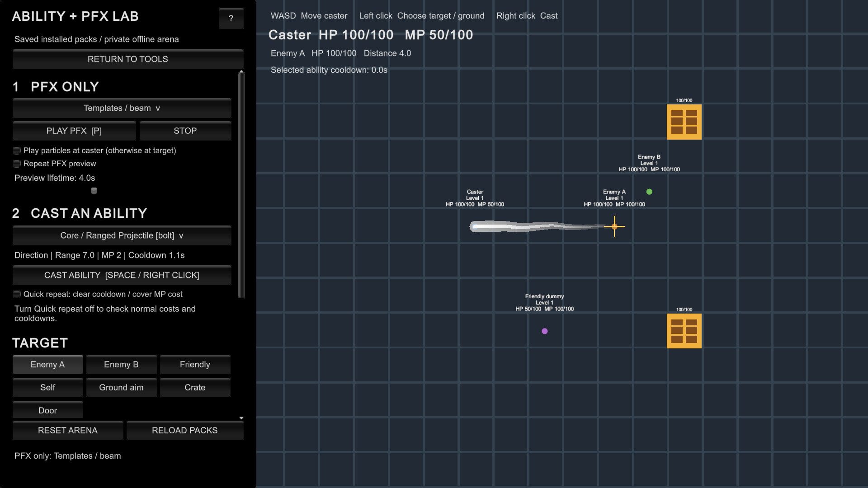
Task: Choose Crate target button
Action: pos(195,388)
